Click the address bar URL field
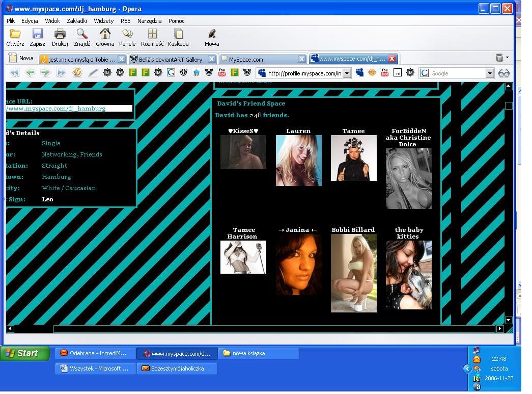 (x=304, y=73)
